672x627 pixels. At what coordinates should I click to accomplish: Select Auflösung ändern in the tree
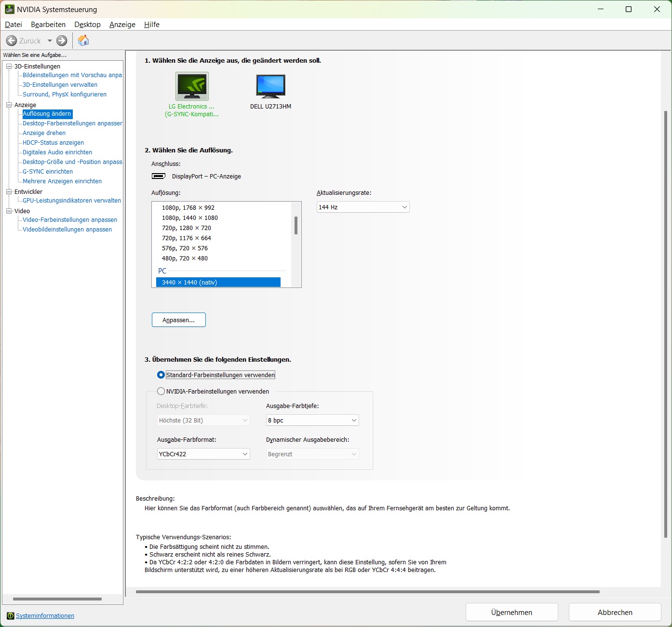[x=47, y=114]
